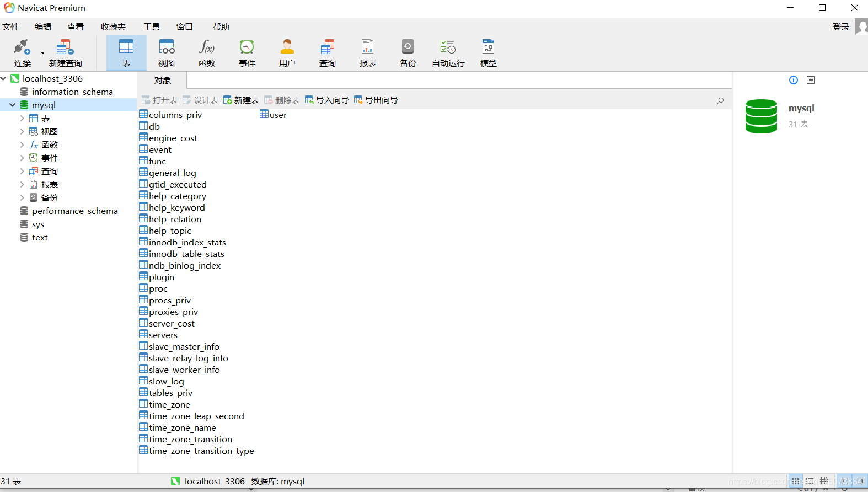Open the 查看 menu
This screenshot has width=868, height=492.
point(76,26)
